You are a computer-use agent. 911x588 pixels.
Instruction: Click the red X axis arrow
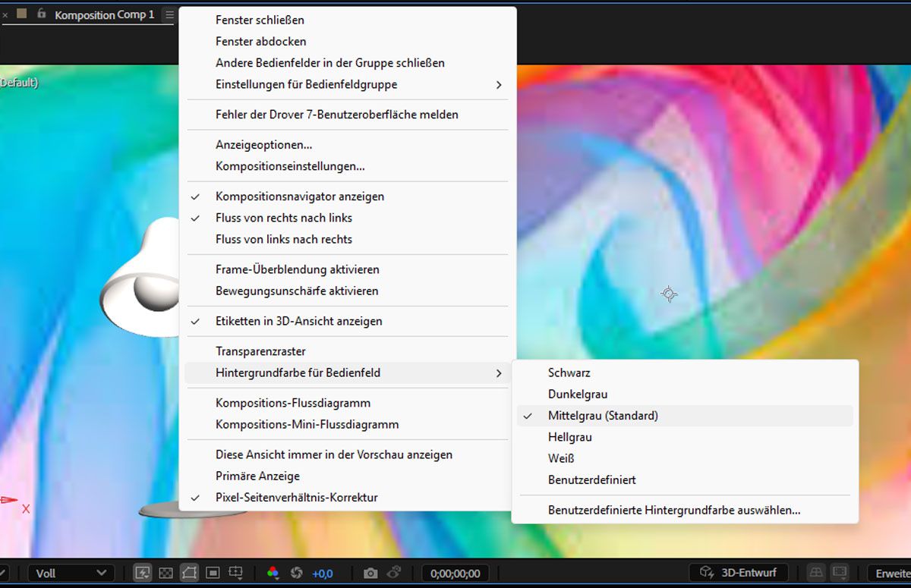9,500
